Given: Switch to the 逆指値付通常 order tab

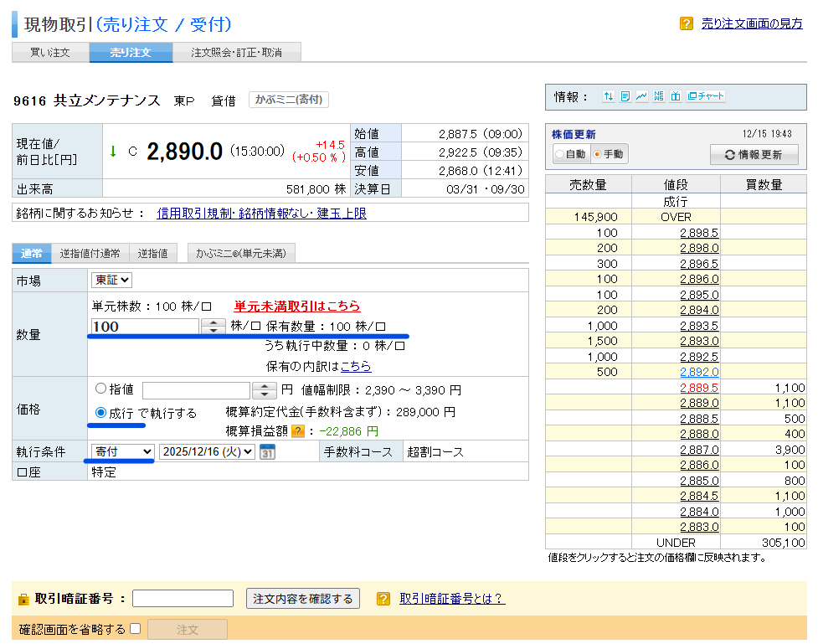Looking at the screenshot, I should click(90, 253).
